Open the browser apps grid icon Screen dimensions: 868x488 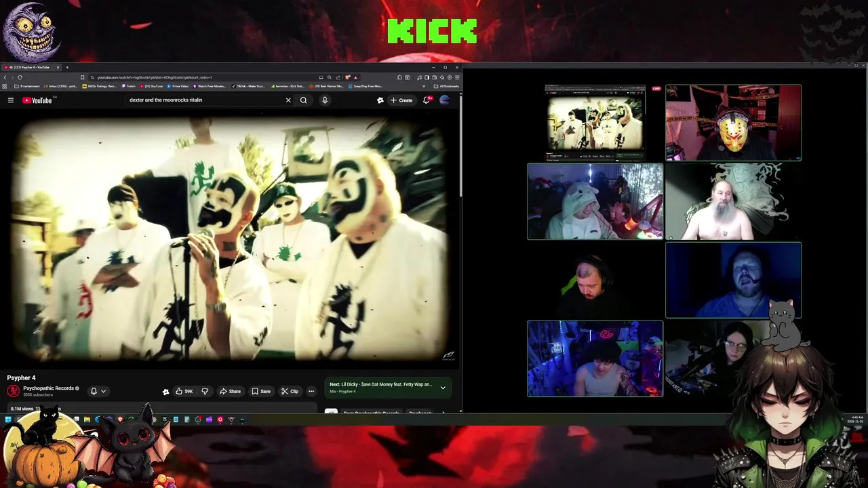pos(4,86)
